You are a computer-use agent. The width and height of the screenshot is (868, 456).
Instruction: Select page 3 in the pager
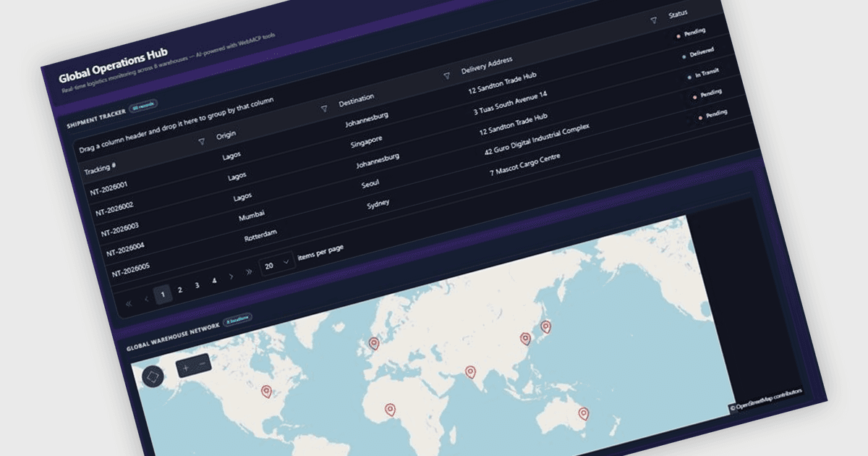click(197, 285)
